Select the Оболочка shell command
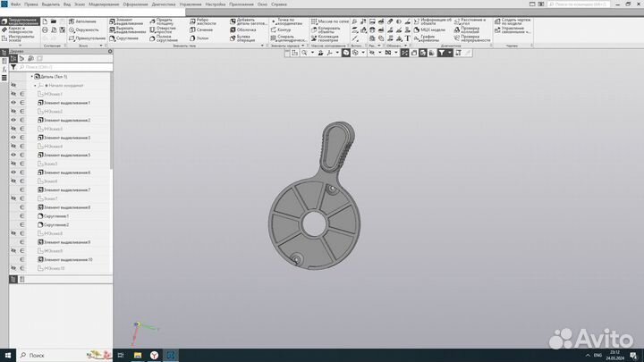644x362 pixels. 243,30
